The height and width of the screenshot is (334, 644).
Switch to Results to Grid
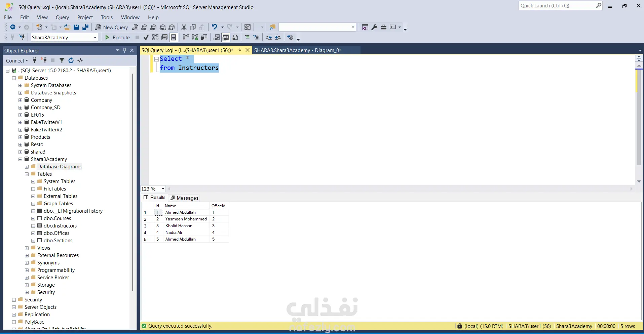point(226,37)
